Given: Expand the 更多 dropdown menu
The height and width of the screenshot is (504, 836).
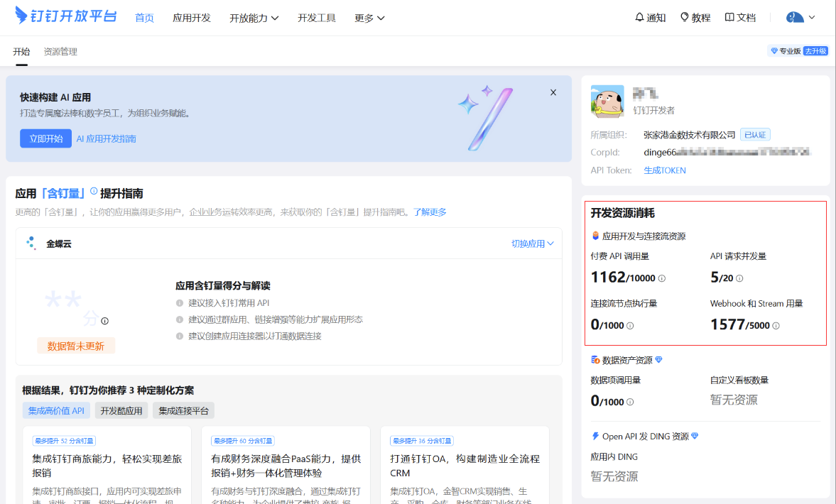Looking at the screenshot, I should point(369,18).
